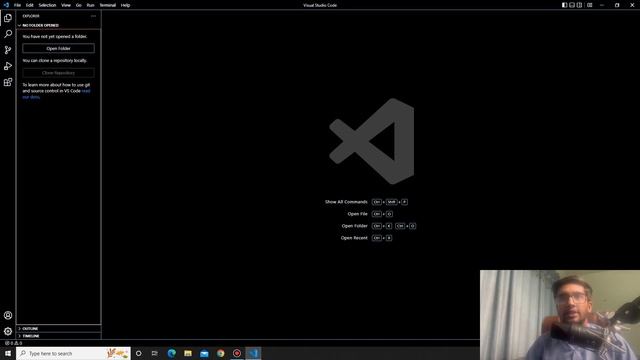Open the Manage gear icon
This screenshot has width=640, height=360.
(x=8, y=331)
